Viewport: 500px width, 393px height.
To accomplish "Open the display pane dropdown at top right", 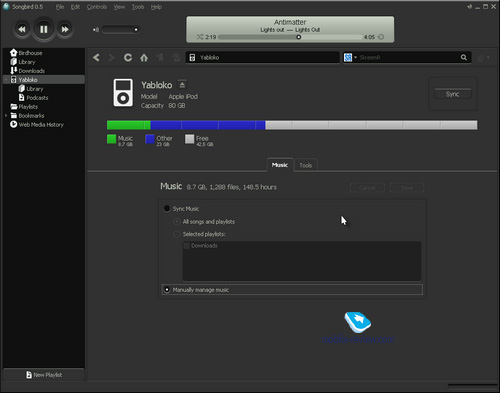I will pyautogui.click(x=483, y=58).
